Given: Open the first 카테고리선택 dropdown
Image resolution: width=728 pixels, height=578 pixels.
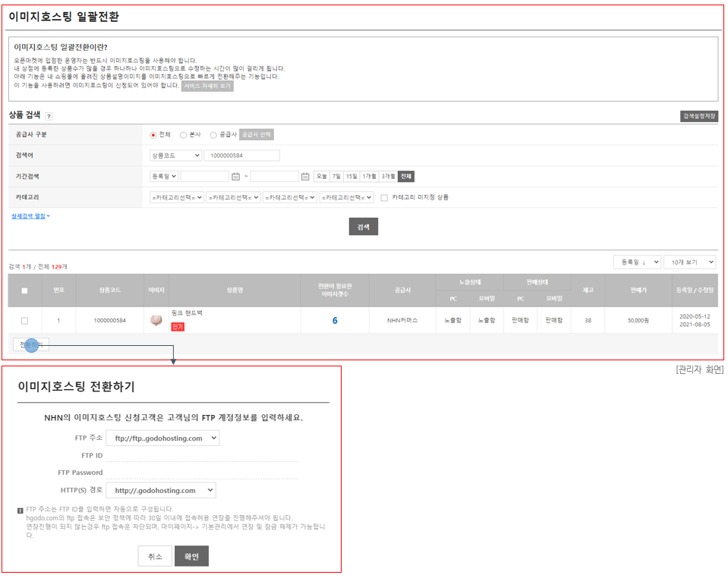Looking at the screenshot, I should pos(177,198).
